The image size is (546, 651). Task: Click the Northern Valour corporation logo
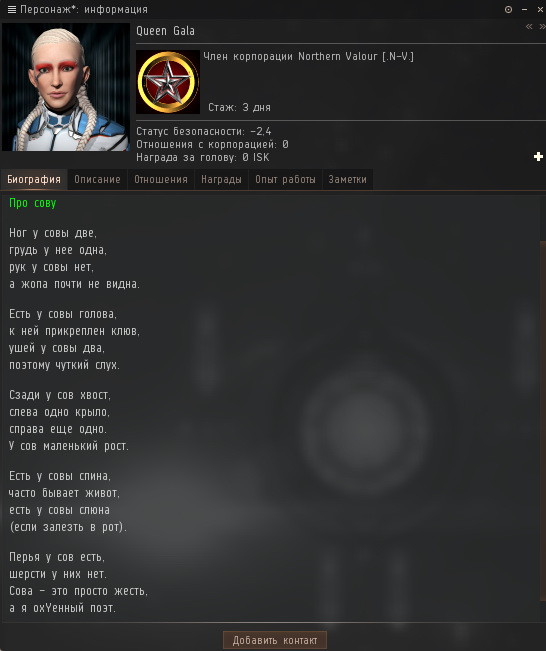[x=168, y=82]
